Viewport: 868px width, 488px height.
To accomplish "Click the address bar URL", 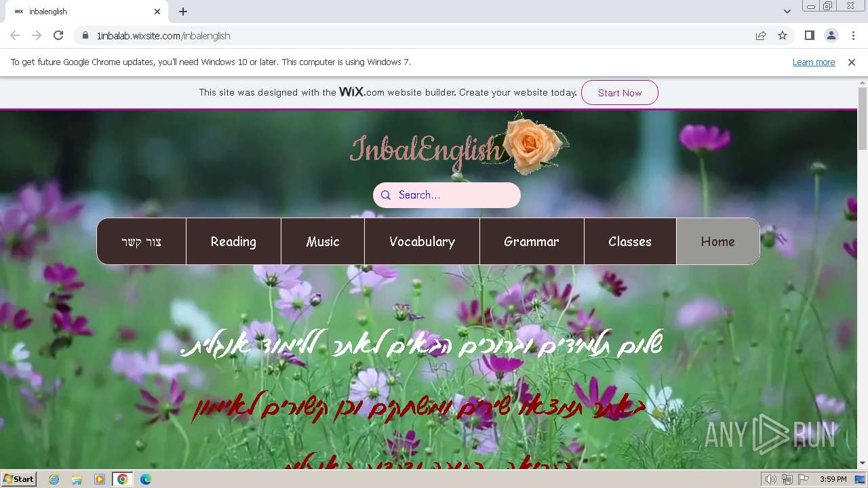I will (x=163, y=36).
